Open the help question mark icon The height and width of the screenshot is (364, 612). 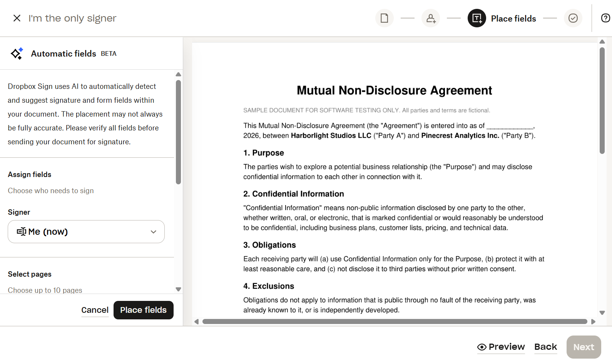click(x=605, y=18)
